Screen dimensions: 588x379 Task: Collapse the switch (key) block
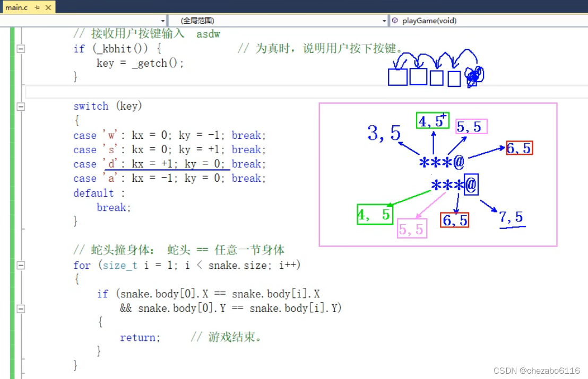pyautogui.click(x=21, y=107)
